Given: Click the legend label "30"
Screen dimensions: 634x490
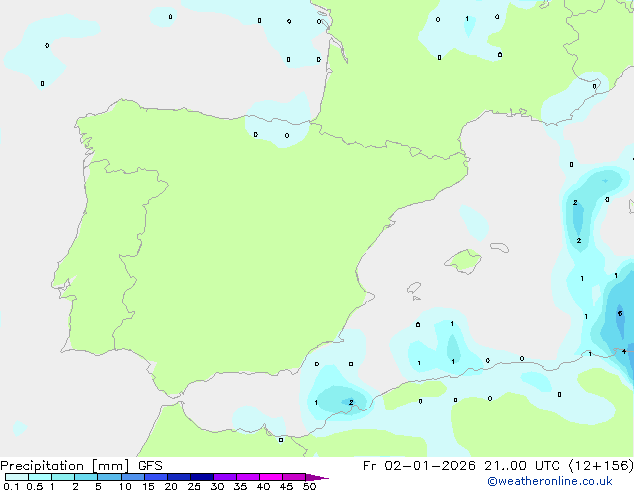Looking at the screenshot, I should pos(217,486).
